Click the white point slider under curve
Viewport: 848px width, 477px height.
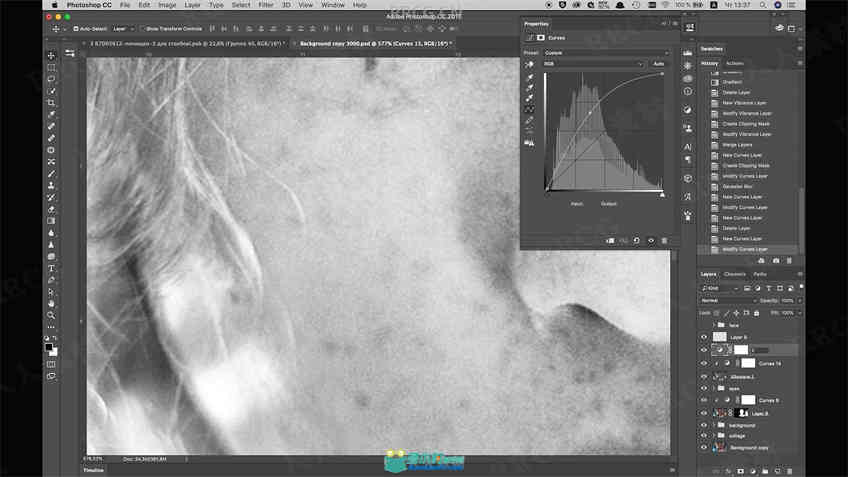(x=662, y=195)
